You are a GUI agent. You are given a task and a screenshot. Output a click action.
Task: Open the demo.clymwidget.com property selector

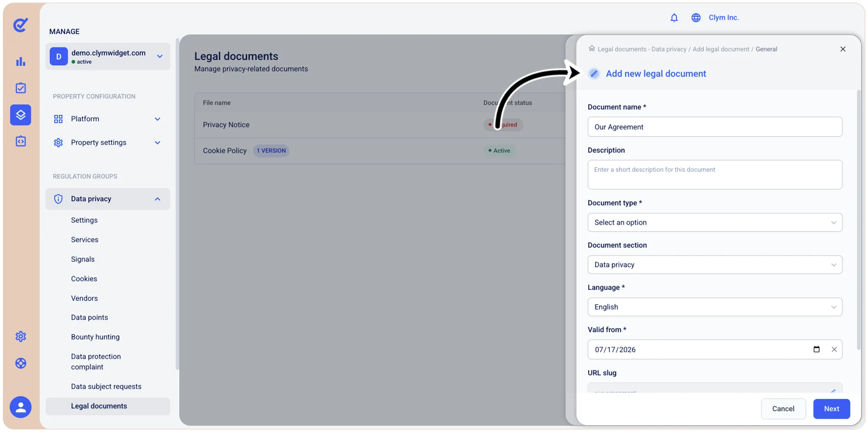(x=108, y=57)
